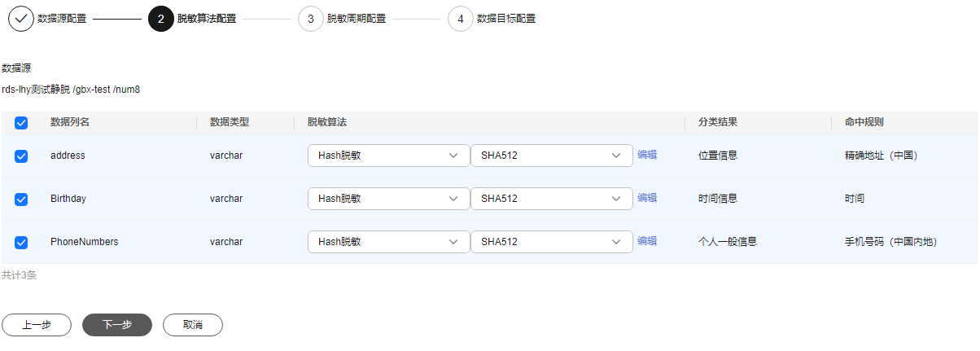Toggle the select-all header checkbox
The image size is (980, 351).
click(x=21, y=123)
